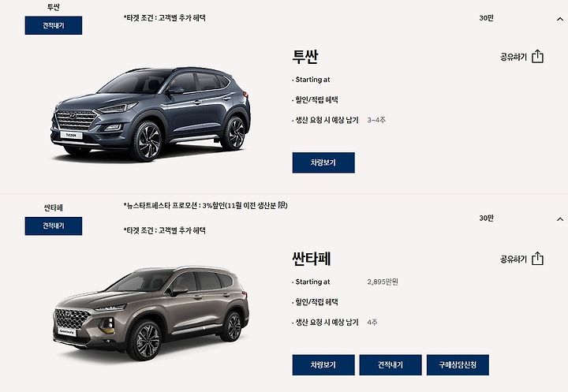The width and height of the screenshot is (568, 392).
Task: Click the small 싼타페 label above 견적내기
Action: [54, 207]
